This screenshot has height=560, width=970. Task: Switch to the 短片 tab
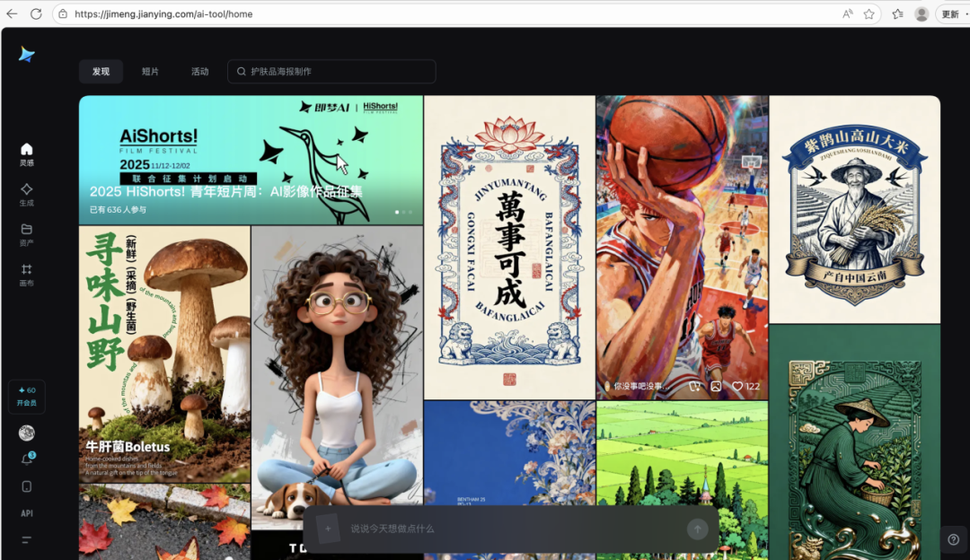[150, 71]
